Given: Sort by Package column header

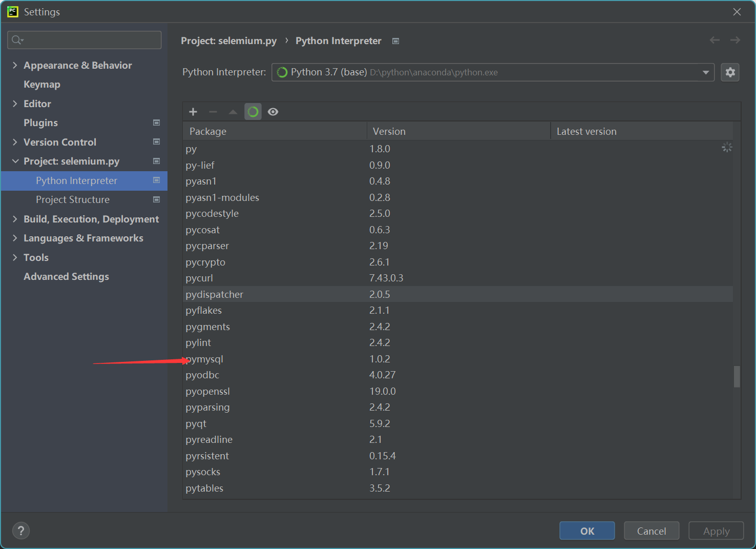Looking at the screenshot, I should 275,131.
